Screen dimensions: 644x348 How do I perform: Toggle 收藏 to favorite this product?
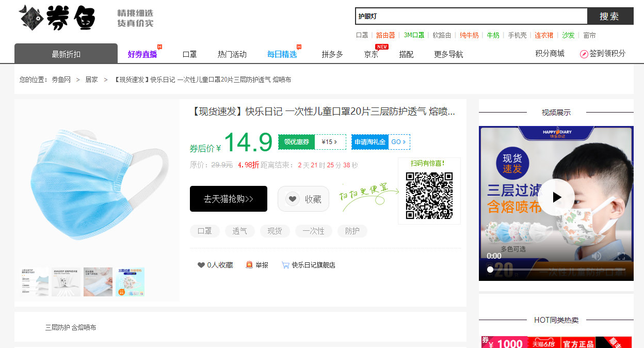(303, 199)
